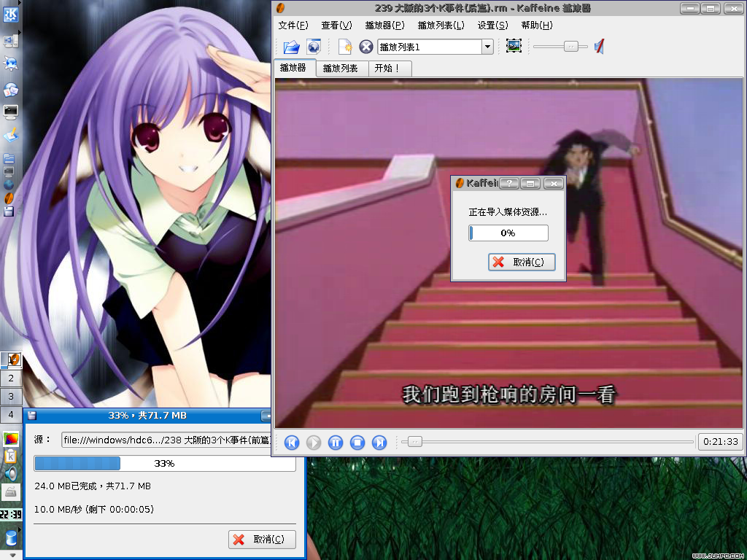Open the KDE K menu launcher
This screenshot has height=560, width=747.
point(10,15)
